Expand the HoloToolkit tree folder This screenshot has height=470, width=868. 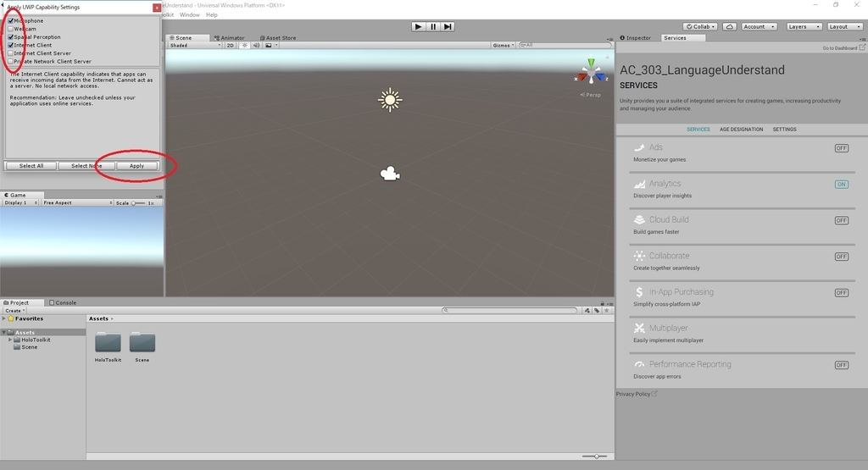pos(10,340)
